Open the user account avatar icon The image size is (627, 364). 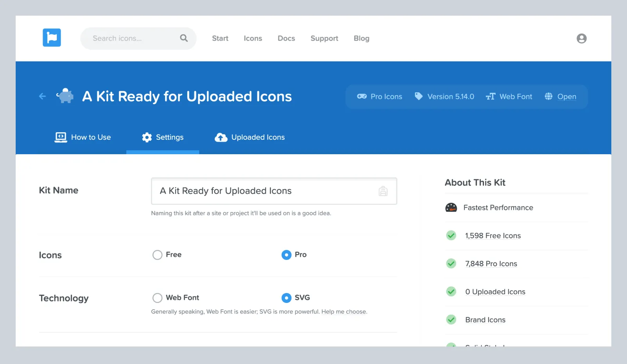(582, 38)
